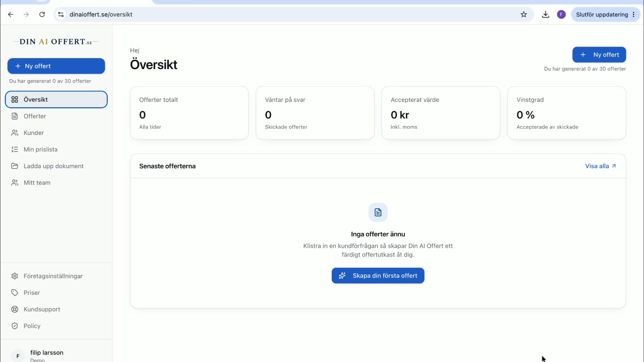Go forward in browser history
The height and width of the screenshot is (362, 644).
point(26,14)
